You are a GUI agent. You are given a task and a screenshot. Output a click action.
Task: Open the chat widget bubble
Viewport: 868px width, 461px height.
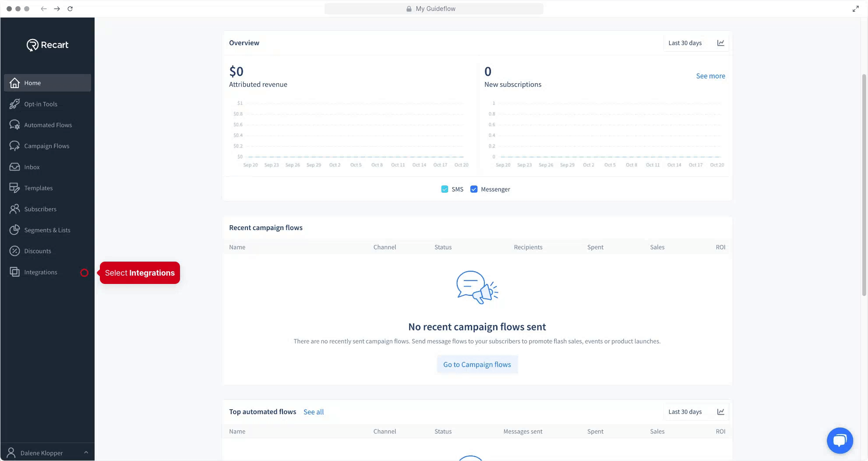840,440
